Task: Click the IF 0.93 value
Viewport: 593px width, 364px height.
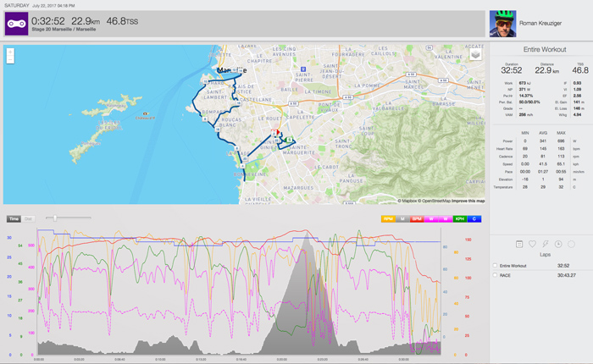Action: tap(577, 83)
